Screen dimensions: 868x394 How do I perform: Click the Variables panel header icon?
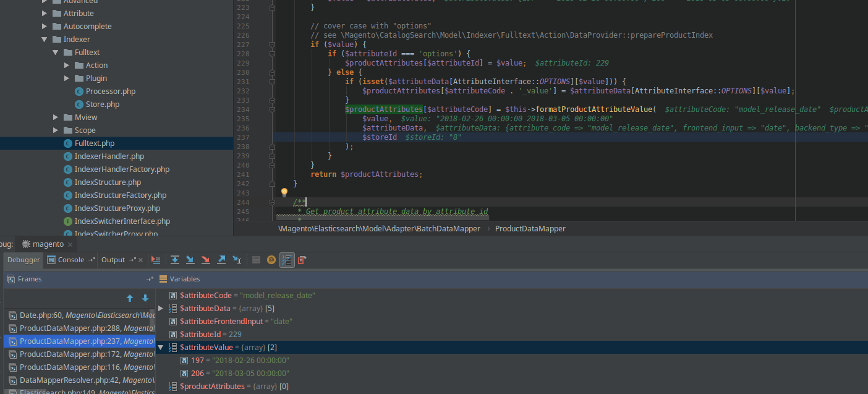click(x=163, y=279)
